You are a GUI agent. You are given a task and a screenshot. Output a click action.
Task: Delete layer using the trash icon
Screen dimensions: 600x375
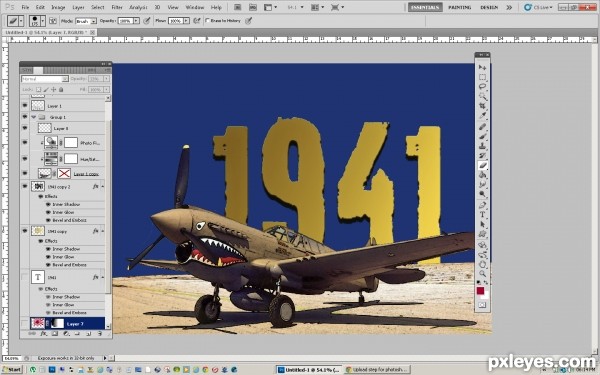point(100,334)
